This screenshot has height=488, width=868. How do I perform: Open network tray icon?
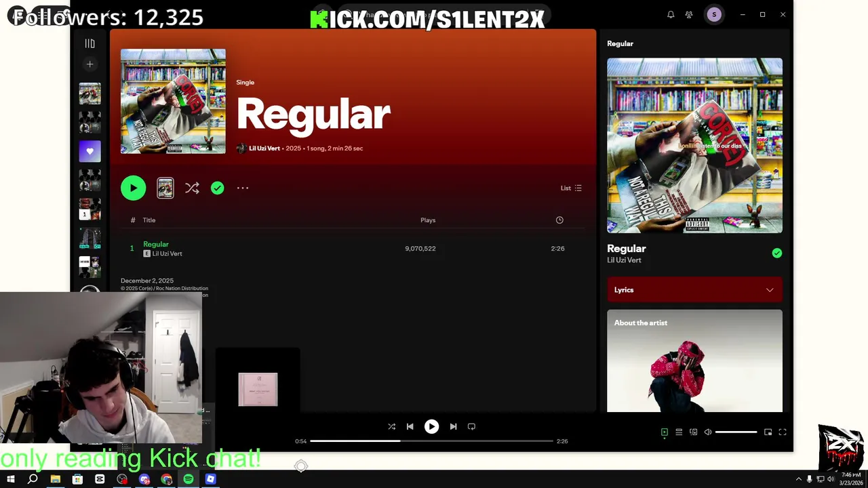(x=820, y=479)
